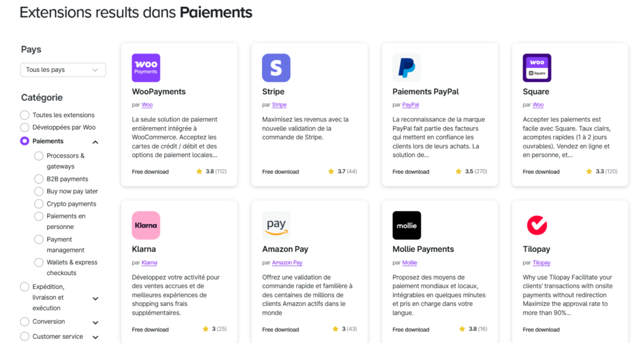Click the Amazon Pay logo

pos(276,225)
